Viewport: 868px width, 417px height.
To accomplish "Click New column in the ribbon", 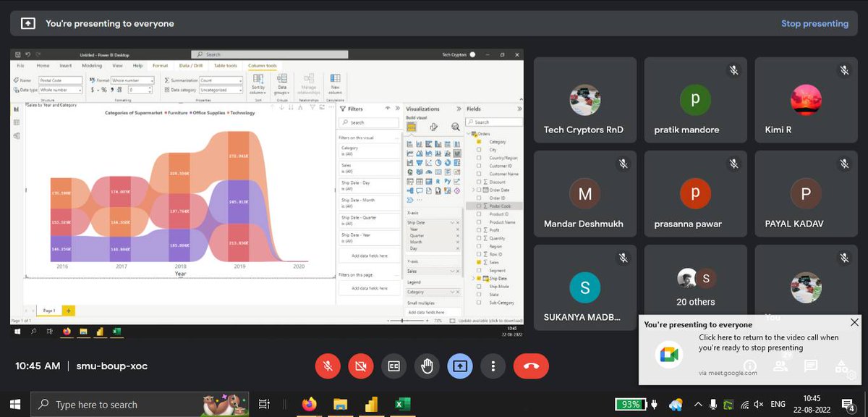I will (335, 83).
